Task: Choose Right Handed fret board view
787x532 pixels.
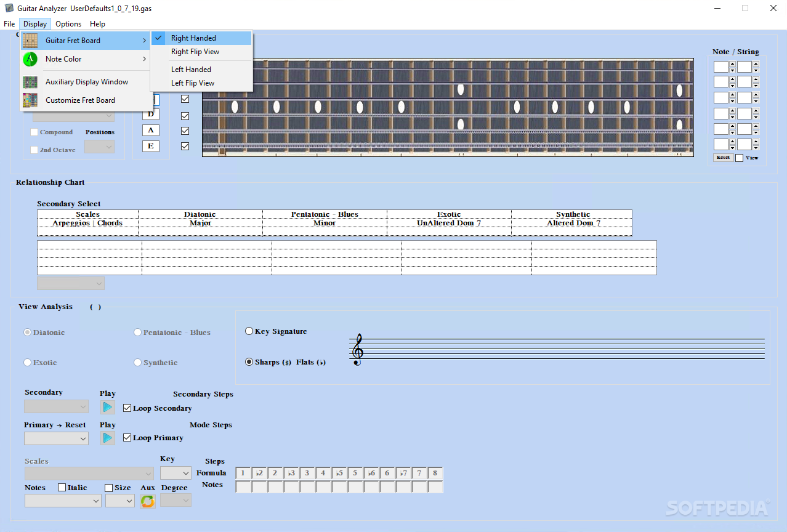Action: [x=201, y=38]
